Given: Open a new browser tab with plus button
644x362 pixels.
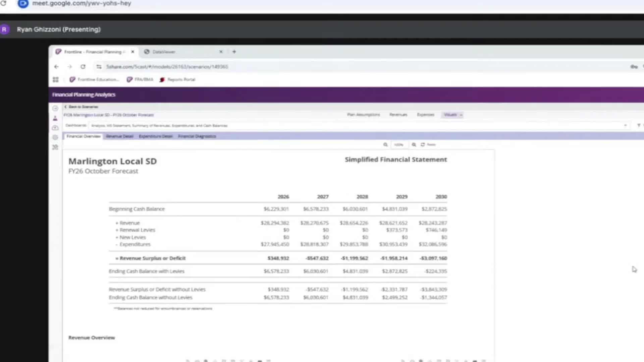Looking at the screenshot, I should [x=234, y=52].
